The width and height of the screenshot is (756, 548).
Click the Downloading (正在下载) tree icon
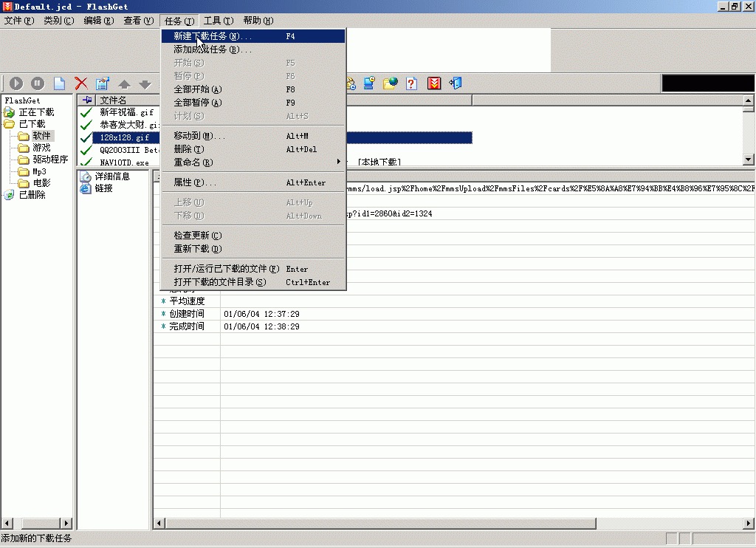coord(9,112)
